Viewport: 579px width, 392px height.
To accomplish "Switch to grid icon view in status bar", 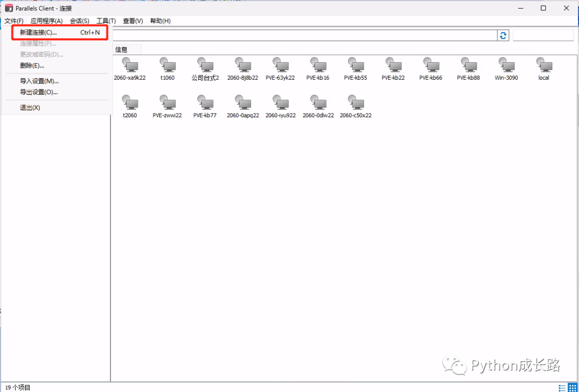I will pos(571,388).
